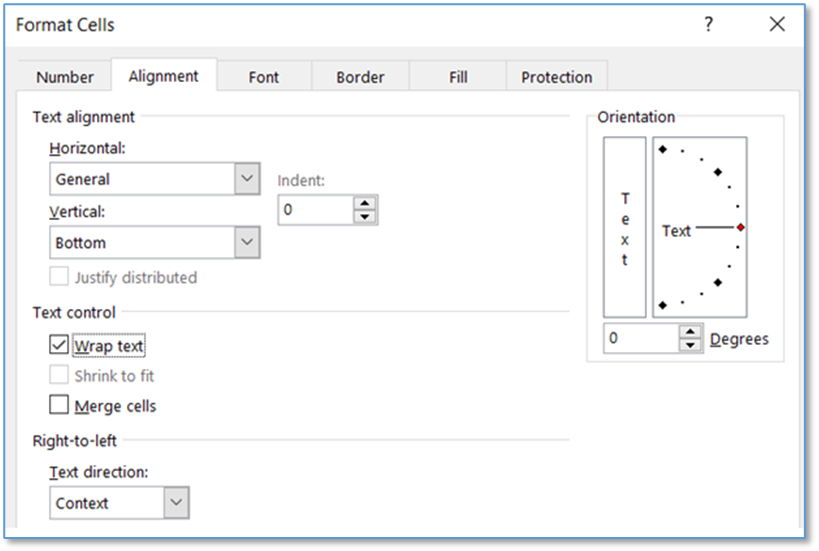Open the Font tab
Screen dimensions: 819x551
point(264,77)
